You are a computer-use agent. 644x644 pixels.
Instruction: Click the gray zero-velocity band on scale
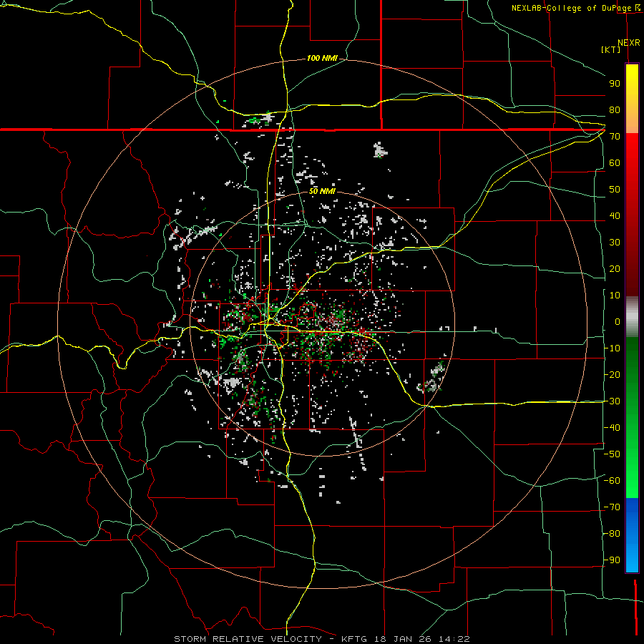point(632,317)
